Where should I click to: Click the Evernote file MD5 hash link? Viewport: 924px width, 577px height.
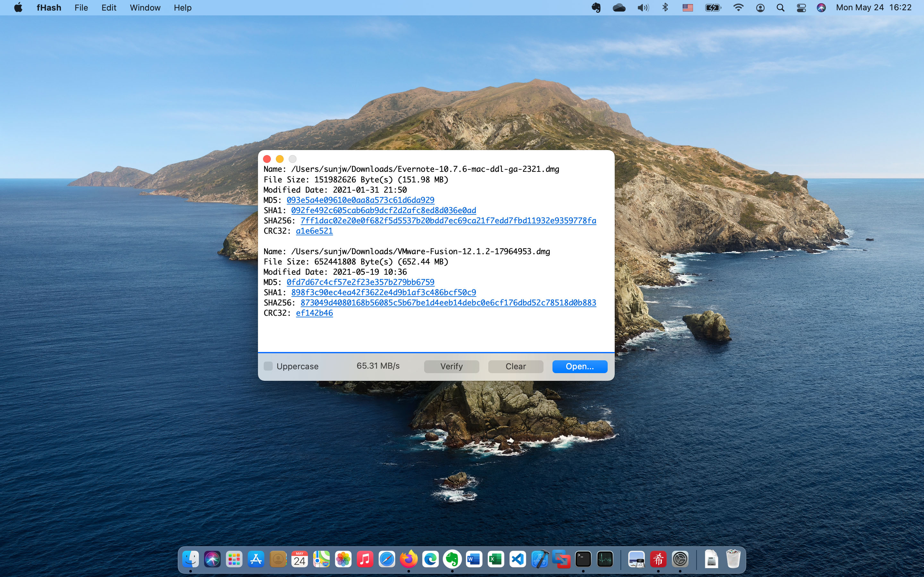(x=360, y=200)
